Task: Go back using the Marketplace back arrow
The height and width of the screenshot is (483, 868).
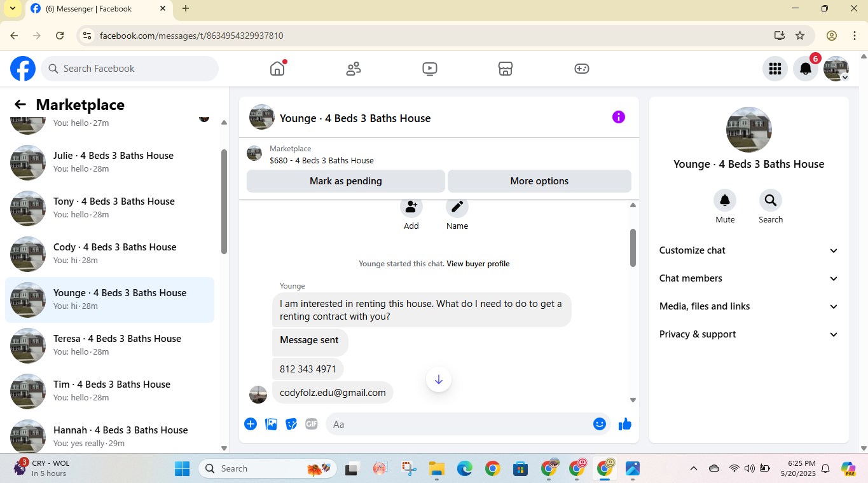Action: [x=20, y=105]
